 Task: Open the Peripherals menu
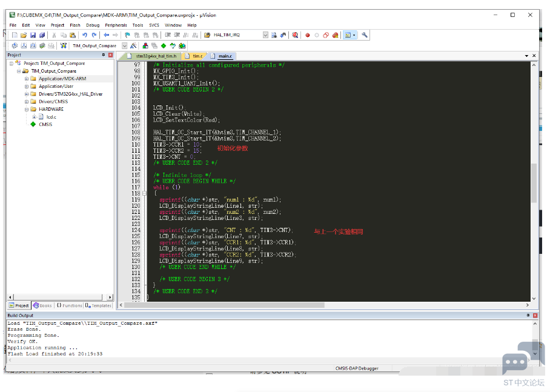116,25
